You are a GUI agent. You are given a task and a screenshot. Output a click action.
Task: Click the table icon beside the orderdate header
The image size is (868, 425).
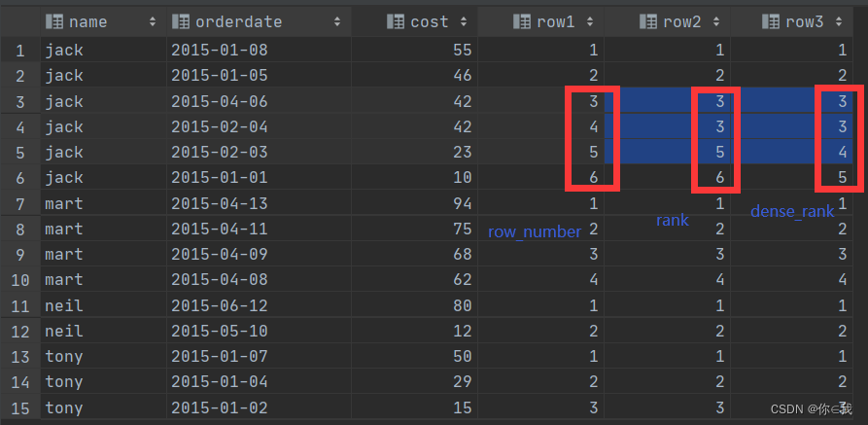(x=181, y=21)
